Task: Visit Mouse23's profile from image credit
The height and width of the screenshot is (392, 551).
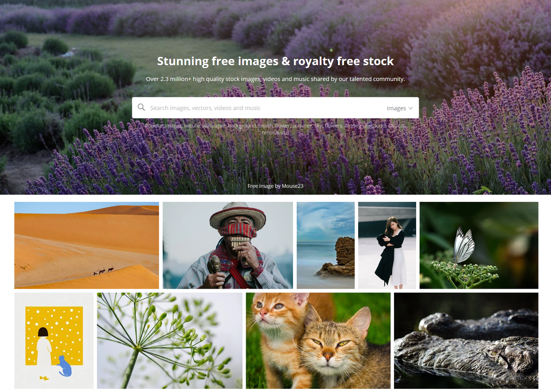Action: coord(292,186)
